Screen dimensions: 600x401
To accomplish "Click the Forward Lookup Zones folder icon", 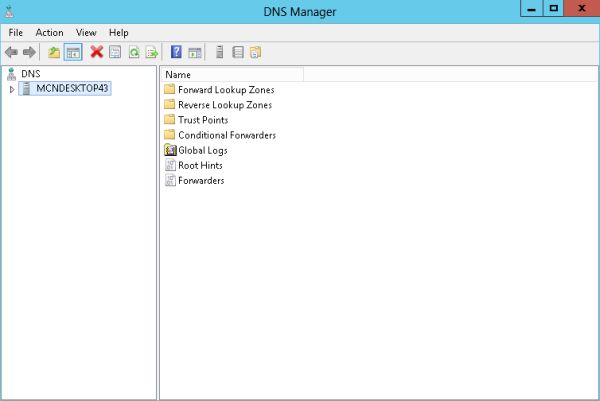I will [x=170, y=90].
